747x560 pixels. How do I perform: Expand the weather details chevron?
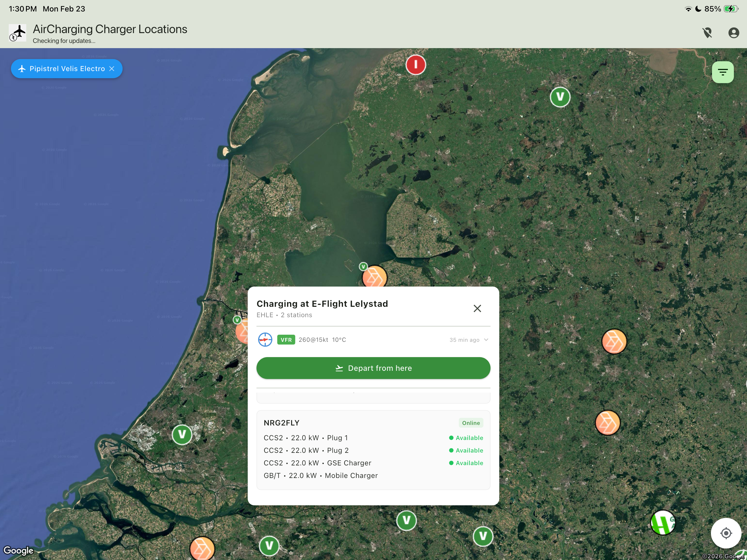[x=486, y=340]
